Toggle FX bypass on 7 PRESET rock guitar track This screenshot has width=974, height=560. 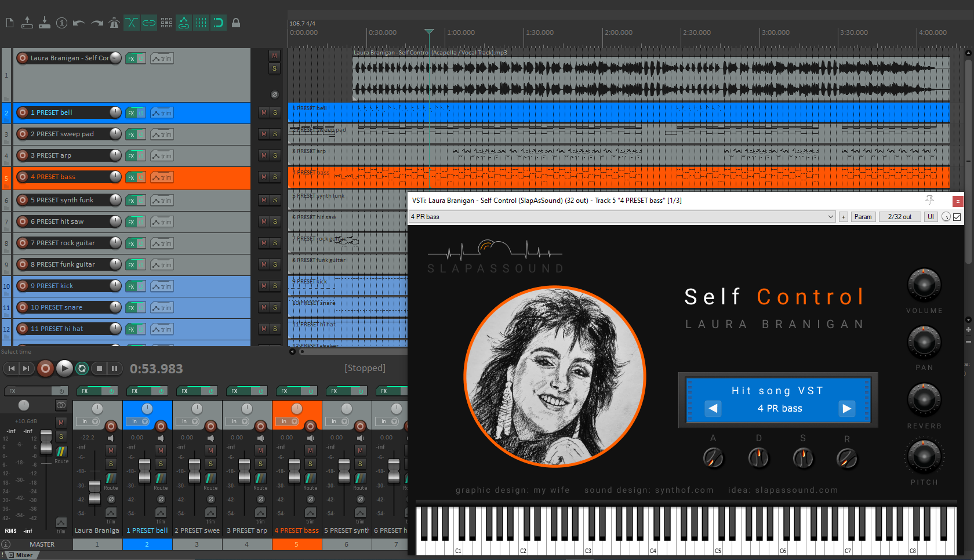tap(141, 243)
